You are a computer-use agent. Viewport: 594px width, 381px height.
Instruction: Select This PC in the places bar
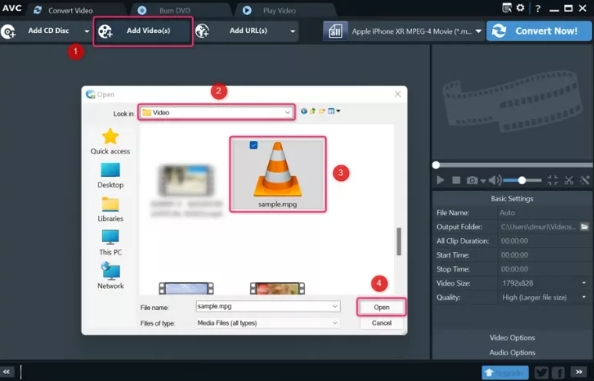[110, 243]
